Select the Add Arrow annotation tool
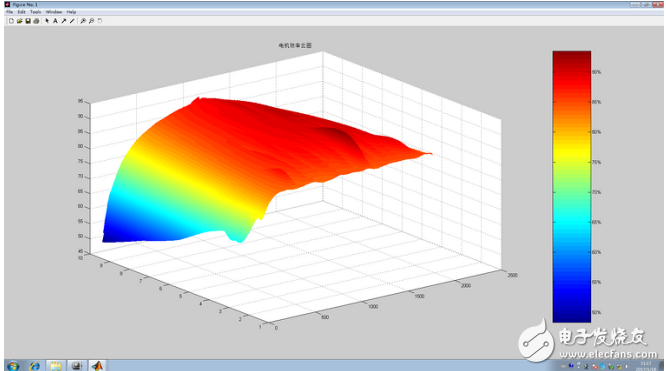Screen dimensions: 666x371 (x=64, y=21)
